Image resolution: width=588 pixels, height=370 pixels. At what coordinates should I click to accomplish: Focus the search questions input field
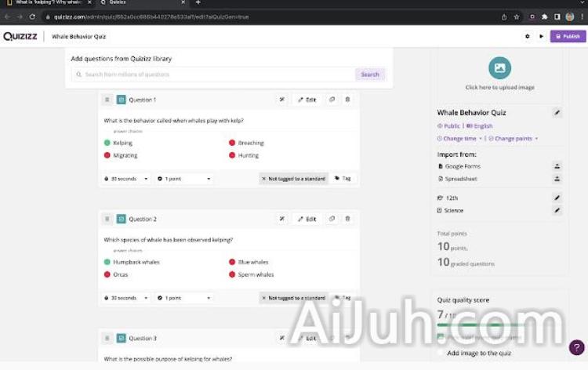tap(214, 74)
